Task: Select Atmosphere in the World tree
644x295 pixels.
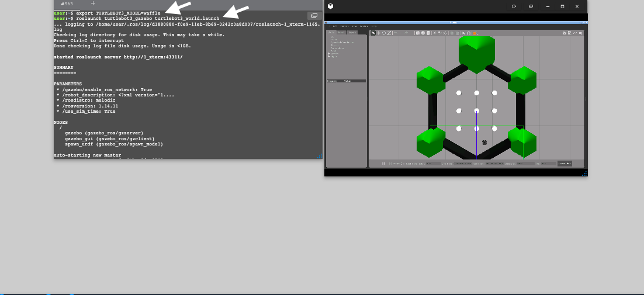Action: [337, 48]
